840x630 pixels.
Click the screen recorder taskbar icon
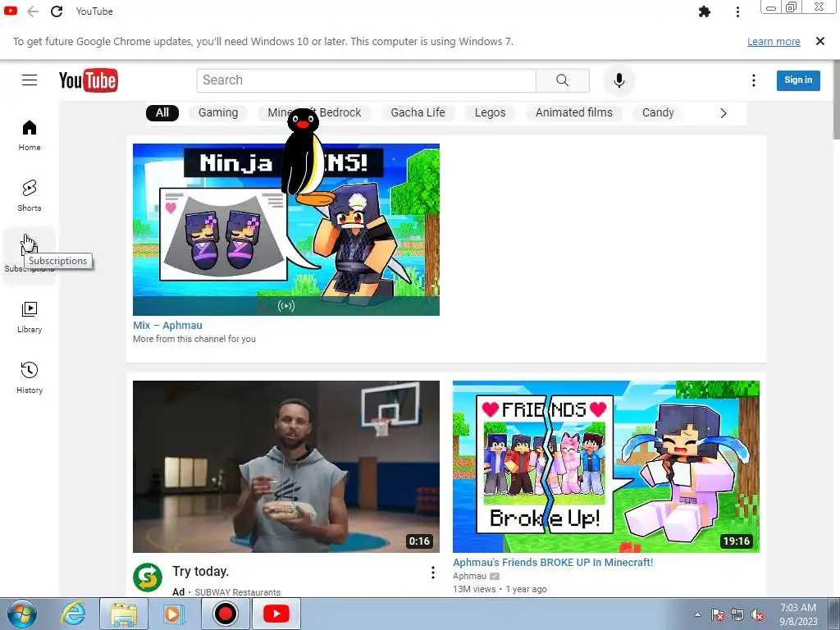pos(225,614)
